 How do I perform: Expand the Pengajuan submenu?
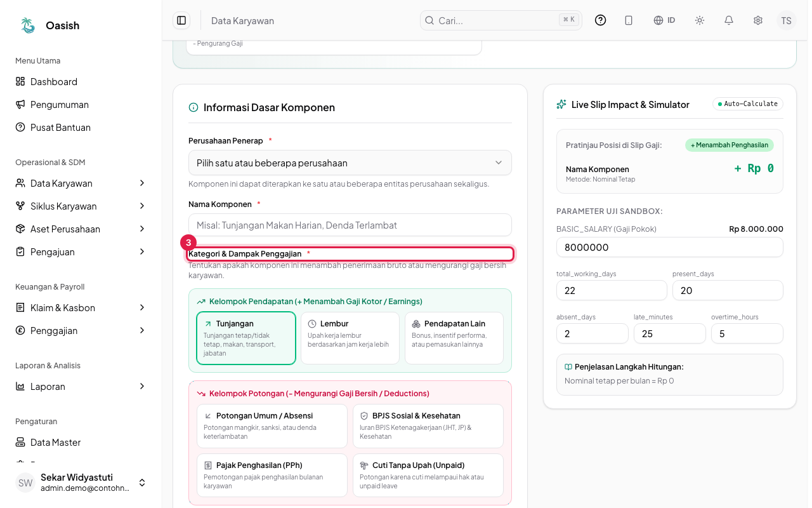[81, 252]
